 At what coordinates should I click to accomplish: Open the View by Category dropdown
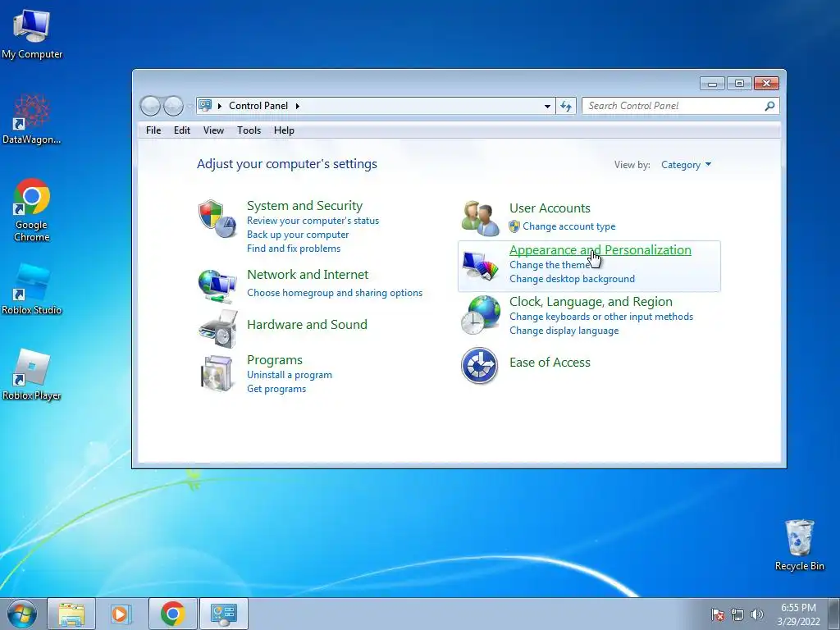pyautogui.click(x=687, y=165)
